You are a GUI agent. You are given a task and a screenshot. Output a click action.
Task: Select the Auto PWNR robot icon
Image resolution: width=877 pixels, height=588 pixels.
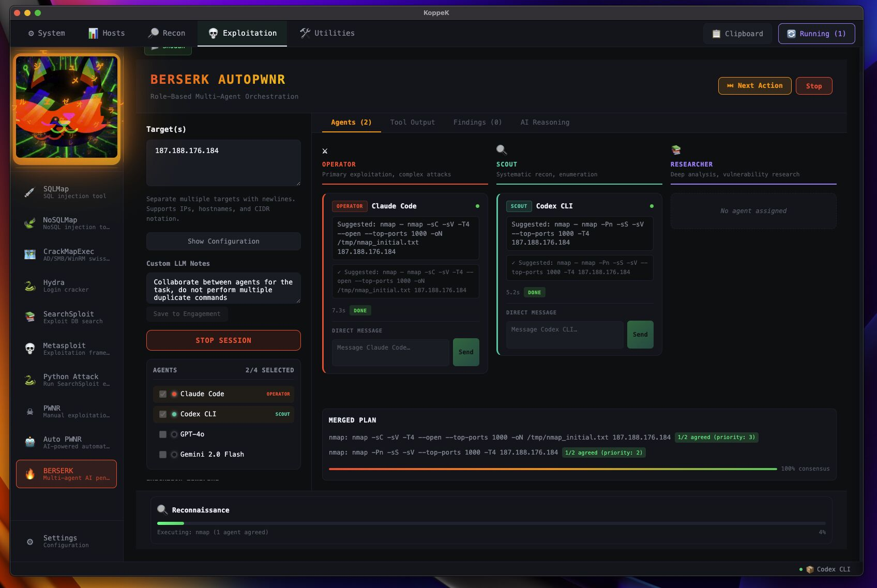[x=30, y=442]
